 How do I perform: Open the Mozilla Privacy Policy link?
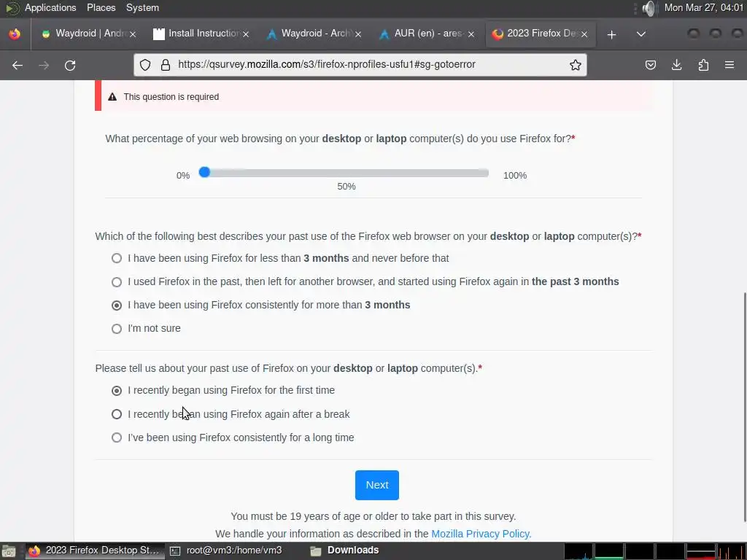pyautogui.click(x=481, y=534)
